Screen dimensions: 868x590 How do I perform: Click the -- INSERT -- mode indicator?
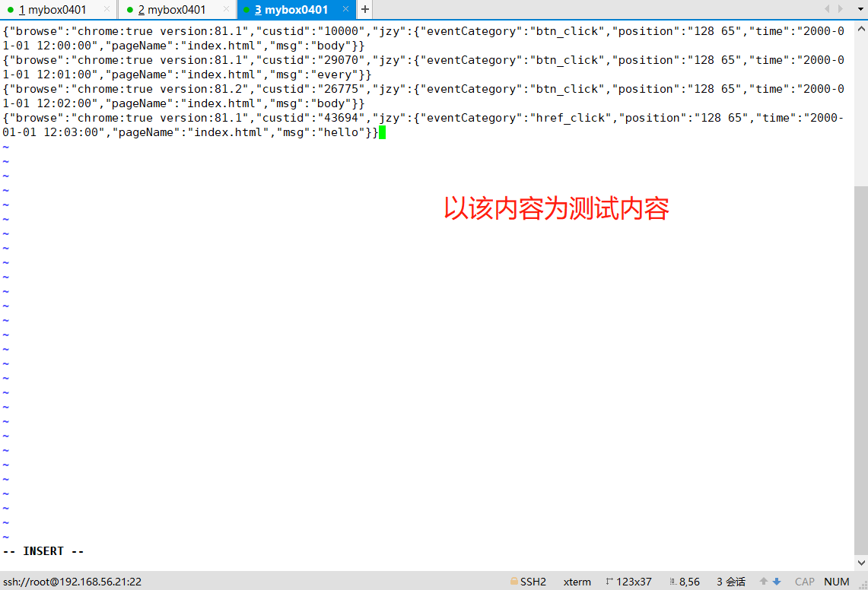[x=43, y=551]
